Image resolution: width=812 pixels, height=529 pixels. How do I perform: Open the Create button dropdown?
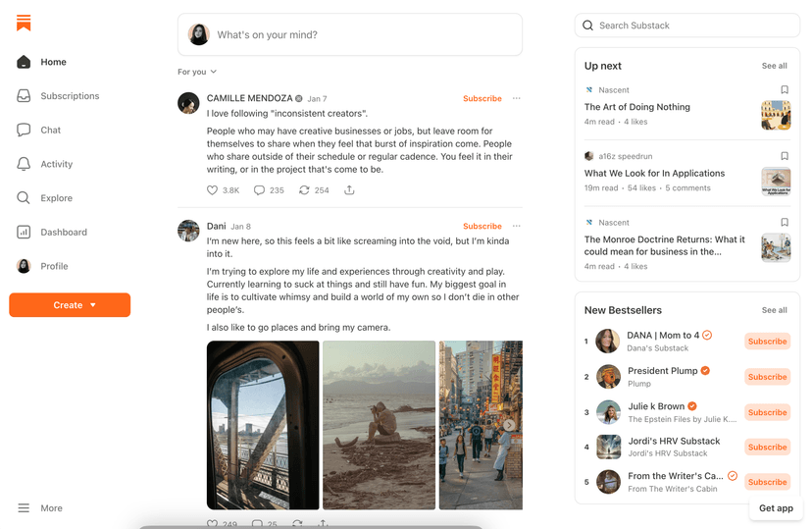[70, 304]
